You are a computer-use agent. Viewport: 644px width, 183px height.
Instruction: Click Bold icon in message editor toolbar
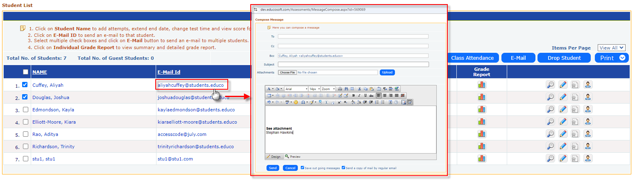click(x=354, y=95)
